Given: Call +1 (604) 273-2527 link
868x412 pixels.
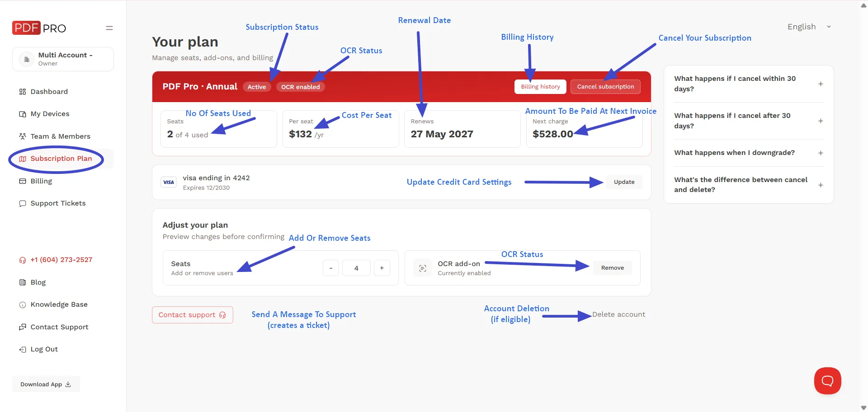Looking at the screenshot, I should [x=61, y=260].
